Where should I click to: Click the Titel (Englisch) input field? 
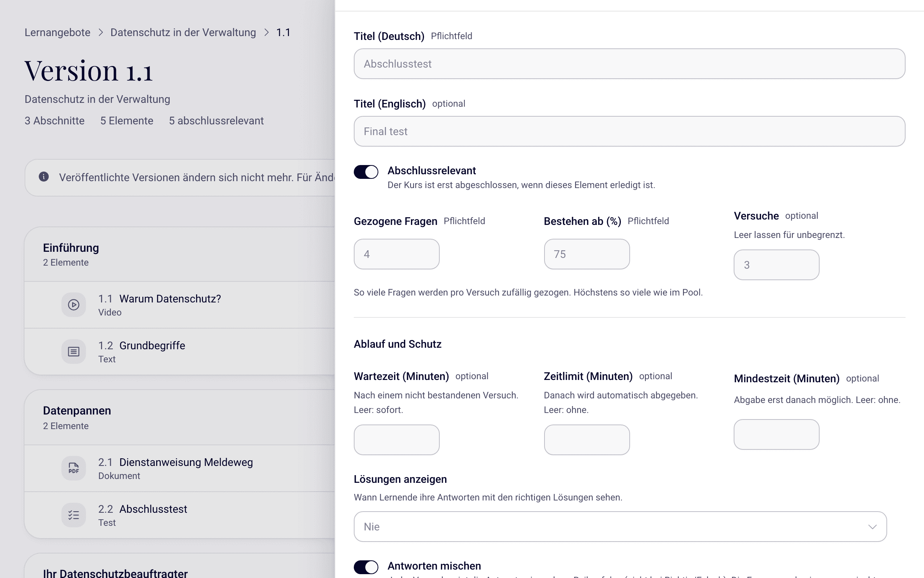point(629,131)
